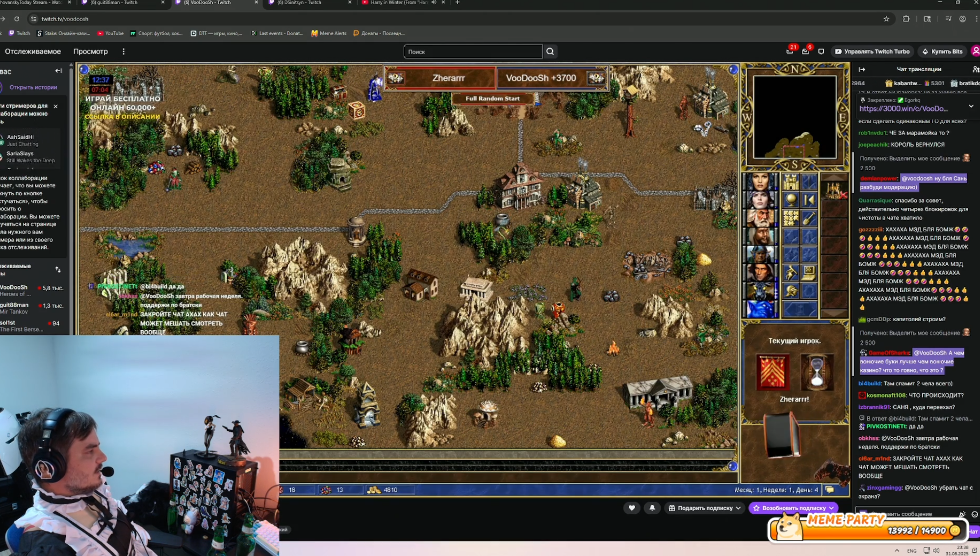Image resolution: width=980 pixels, height=556 pixels.
Task: Collapse the left followed channels sidebar
Action: coord(58,71)
